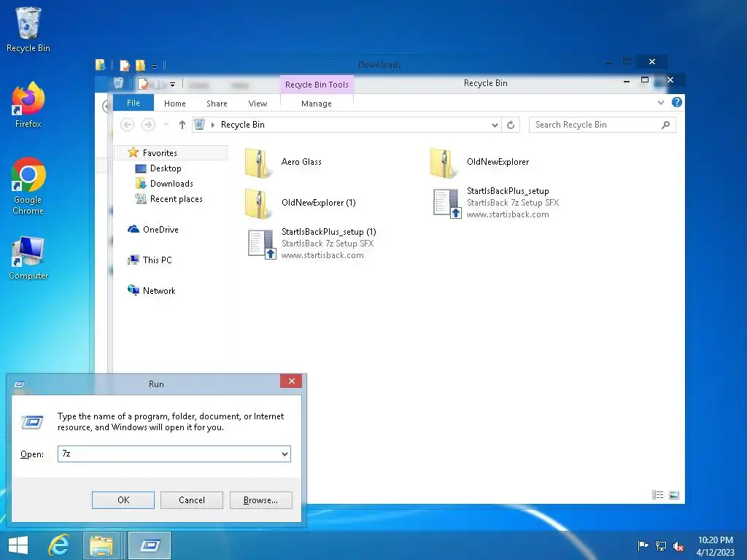
Task: Click New Folder icon in Downloads window toolbar
Action: tap(140, 65)
